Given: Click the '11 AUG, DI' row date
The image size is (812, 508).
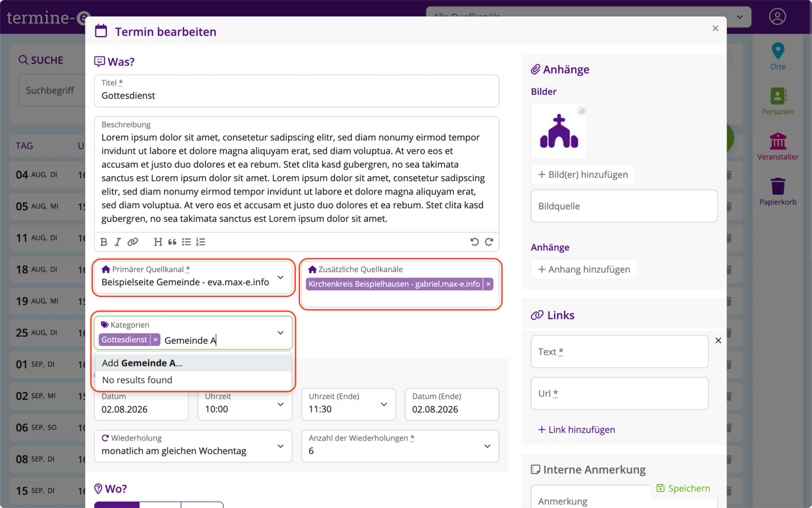Looking at the screenshot, I should 36,238.
